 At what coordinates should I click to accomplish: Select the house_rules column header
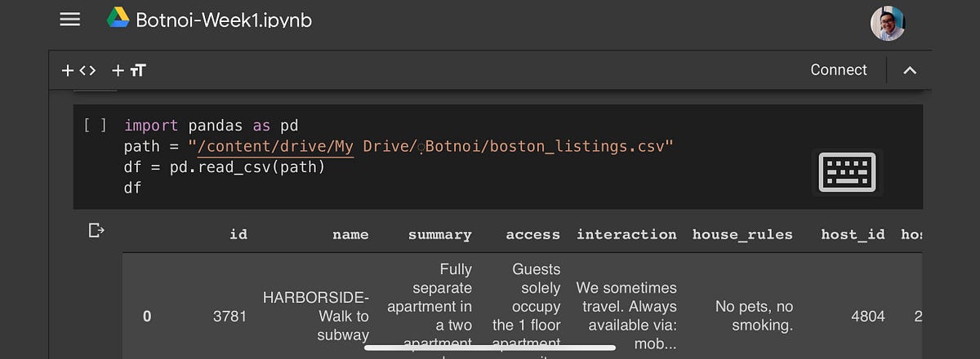742,235
